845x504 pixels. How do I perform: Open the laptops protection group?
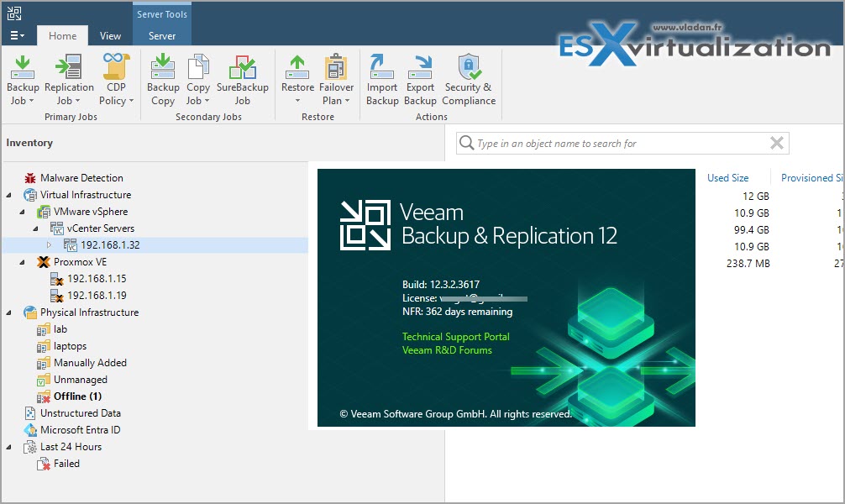coord(70,346)
